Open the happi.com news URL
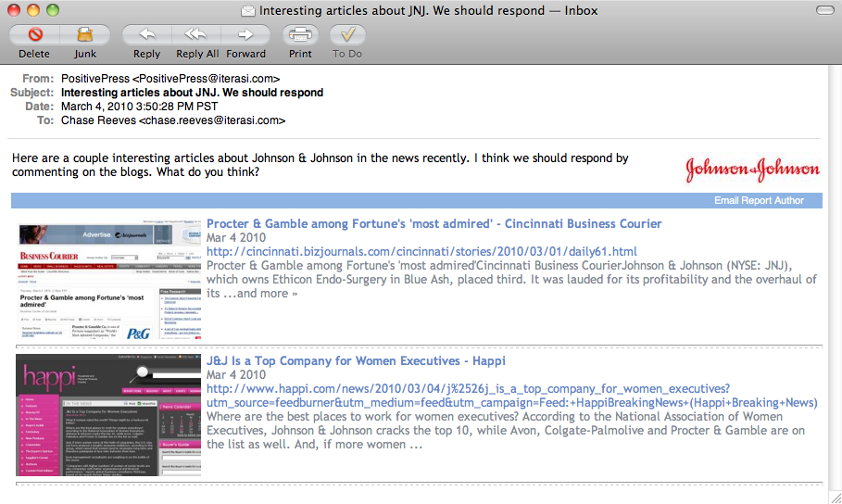 coord(511,396)
